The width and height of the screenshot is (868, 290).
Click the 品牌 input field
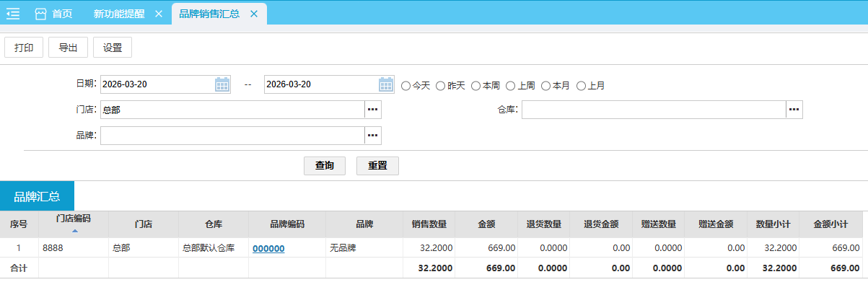click(x=232, y=136)
